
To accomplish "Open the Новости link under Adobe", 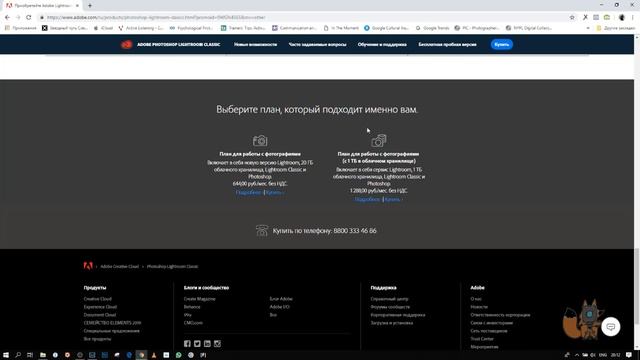I will pos(479,307).
